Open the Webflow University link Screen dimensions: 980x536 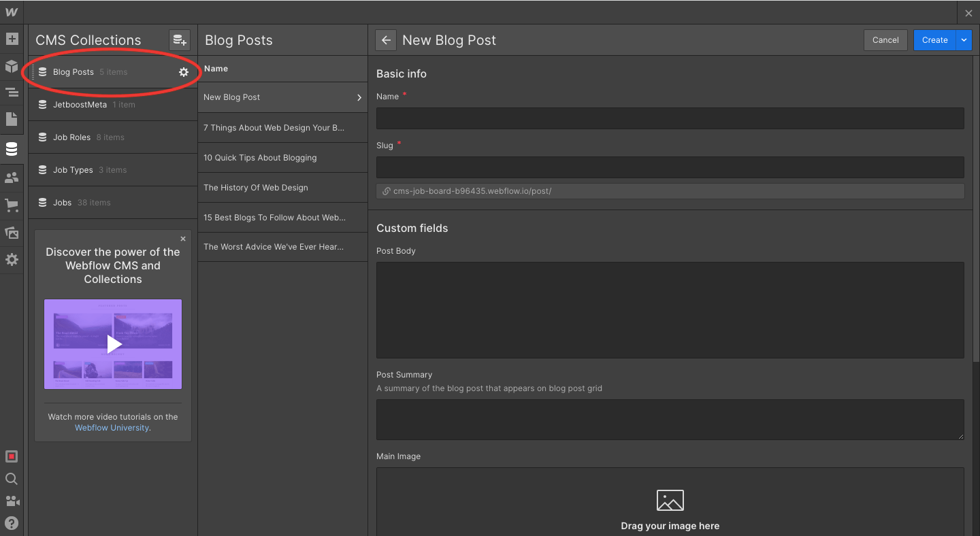112,428
